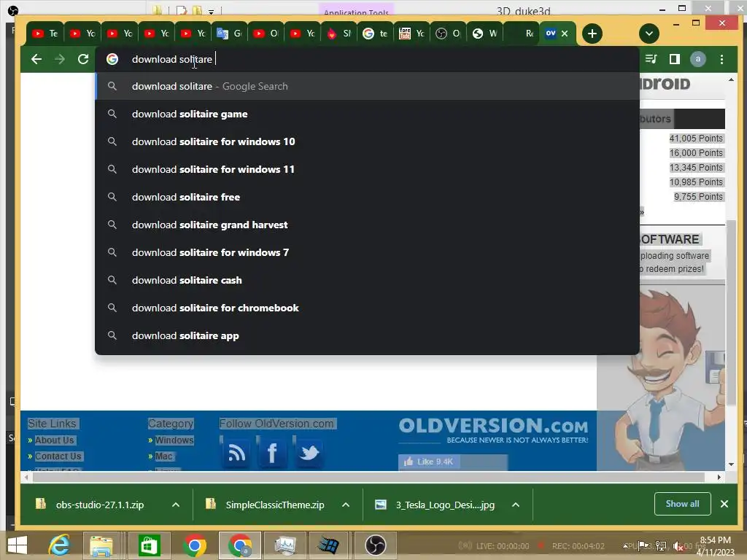This screenshot has width=747, height=560.
Task: Select 'download solitaire for chromebook' suggestion
Action: tap(367, 308)
